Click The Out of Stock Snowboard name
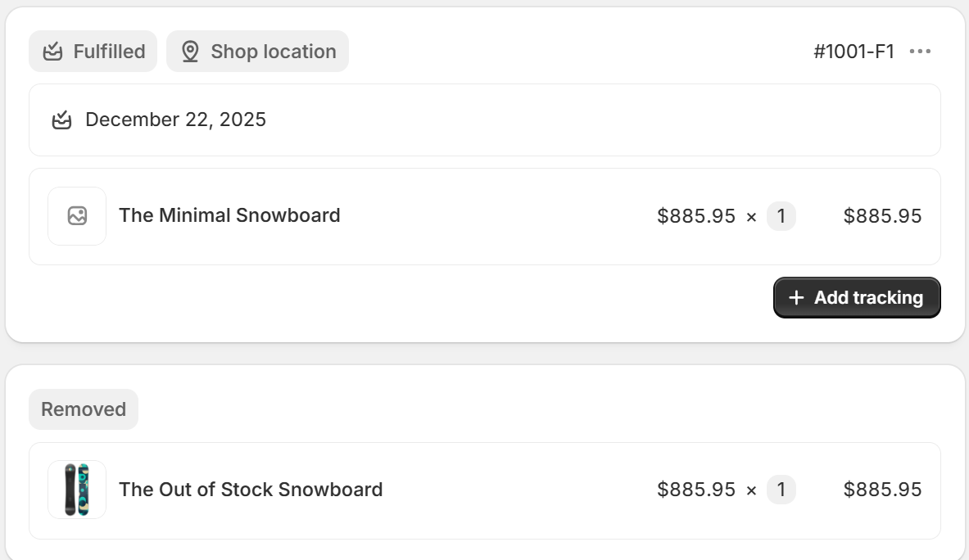The width and height of the screenshot is (969, 560). [251, 490]
